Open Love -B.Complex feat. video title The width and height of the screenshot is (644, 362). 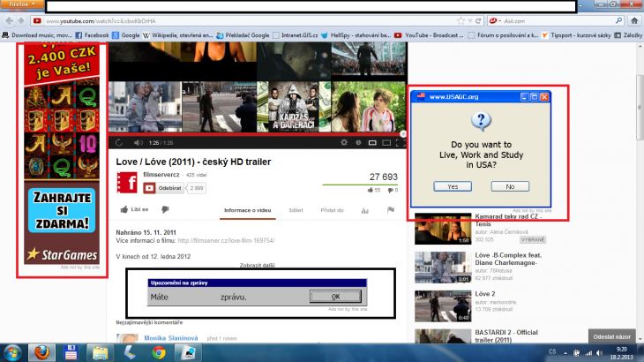pyautogui.click(x=508, y=259)
